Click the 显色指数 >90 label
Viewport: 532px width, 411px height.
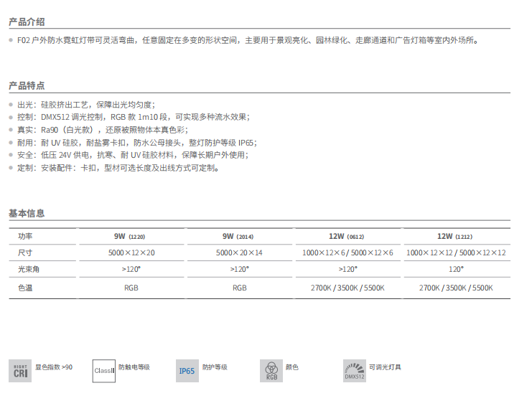54,367
